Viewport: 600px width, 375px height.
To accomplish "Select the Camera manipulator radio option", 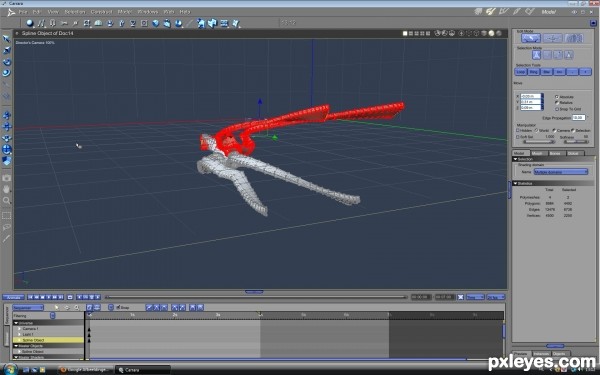I will 554,130.
